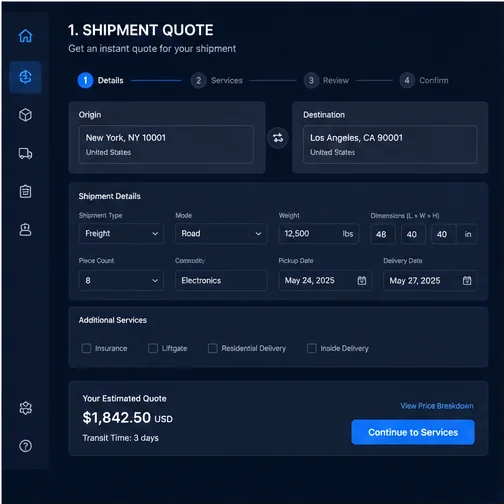The image size is (504, 504).
Task: Click the Delivery Date field May 27, 2025
Action: pos(430,281)
